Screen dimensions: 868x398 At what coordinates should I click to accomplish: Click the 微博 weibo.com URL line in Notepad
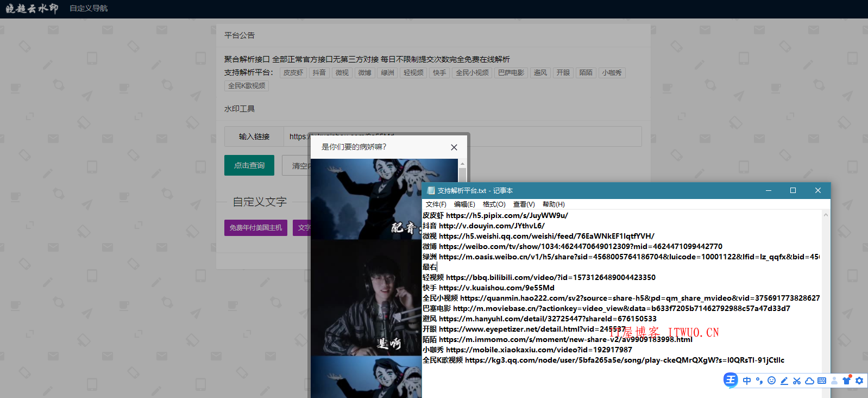coord(573,246)
